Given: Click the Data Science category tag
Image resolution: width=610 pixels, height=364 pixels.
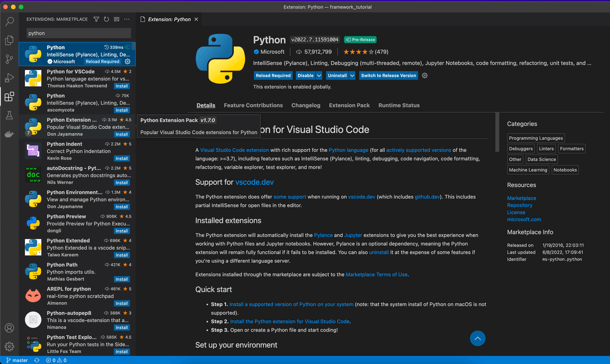Looking at the screenshot, I should 541,159.
